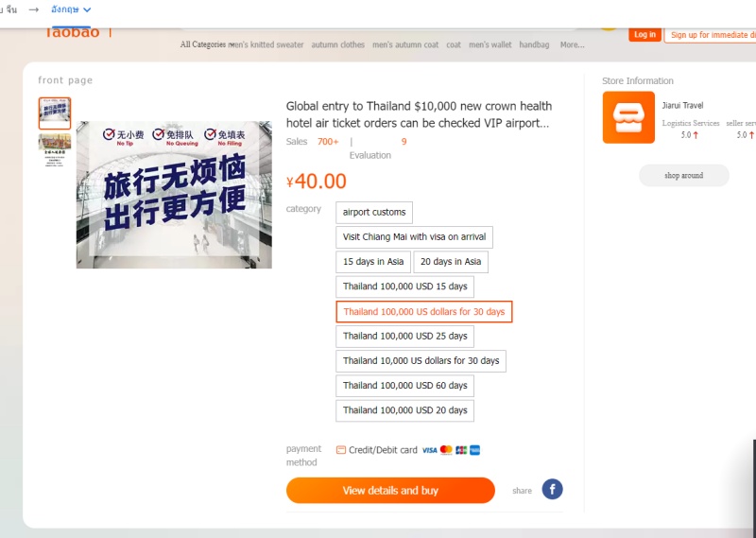
Task: Click the Log in button
Action: pos(644,35)
